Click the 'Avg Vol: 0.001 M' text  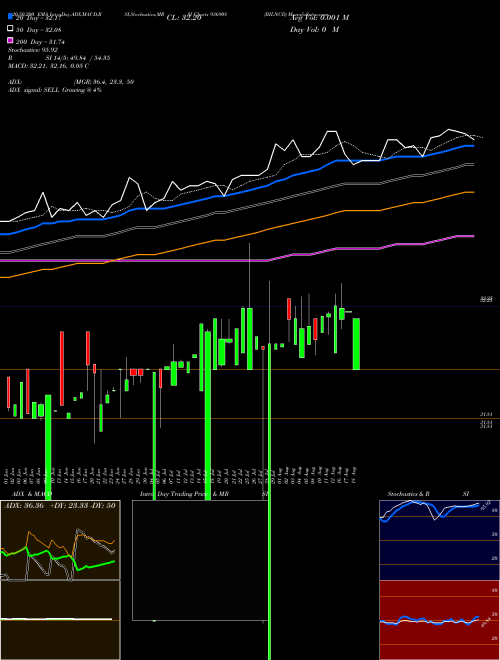[x=319, y=18]
